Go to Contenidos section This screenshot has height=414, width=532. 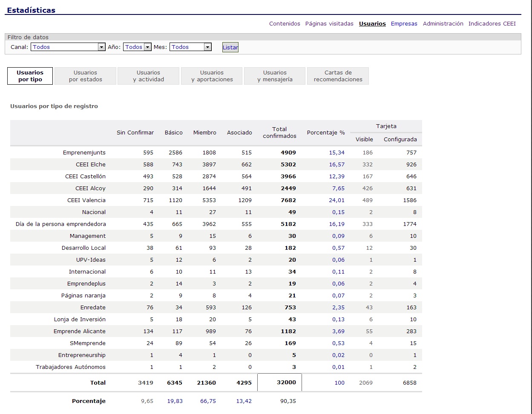point(285,24)
